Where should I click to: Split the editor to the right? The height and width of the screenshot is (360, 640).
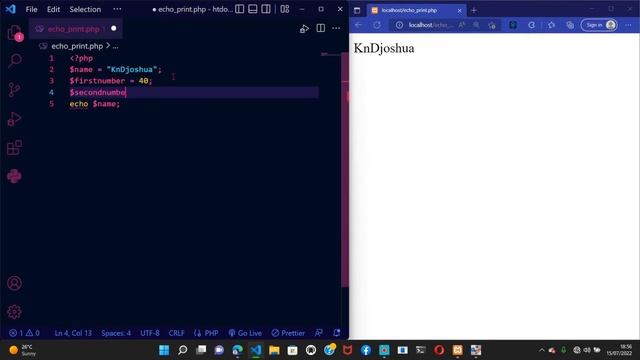(321, 28)
